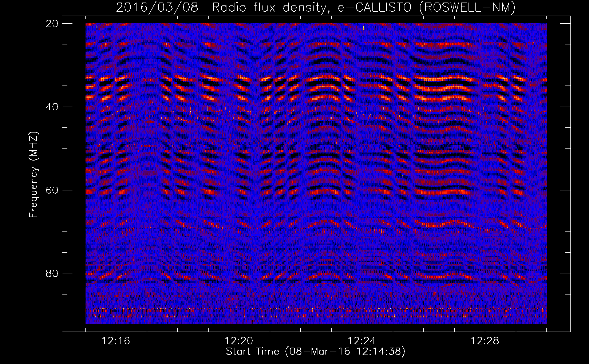Click the 20 frequency tick label

click(52, 23)
